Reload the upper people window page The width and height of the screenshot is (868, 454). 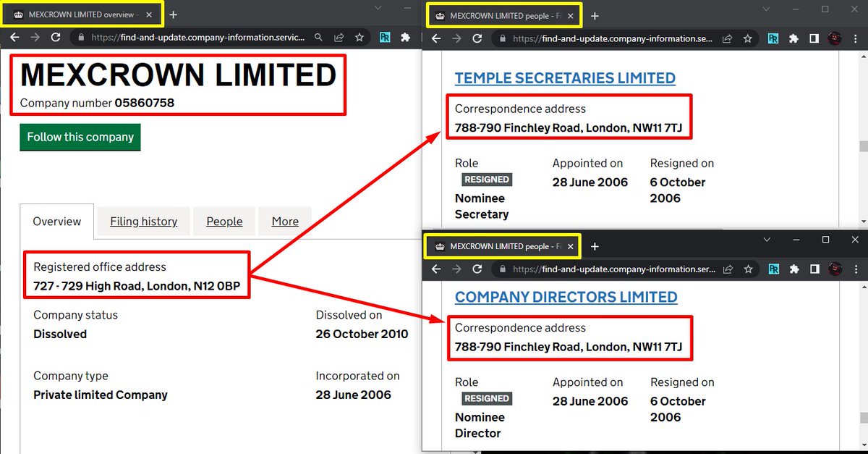(x=477, y=38)
